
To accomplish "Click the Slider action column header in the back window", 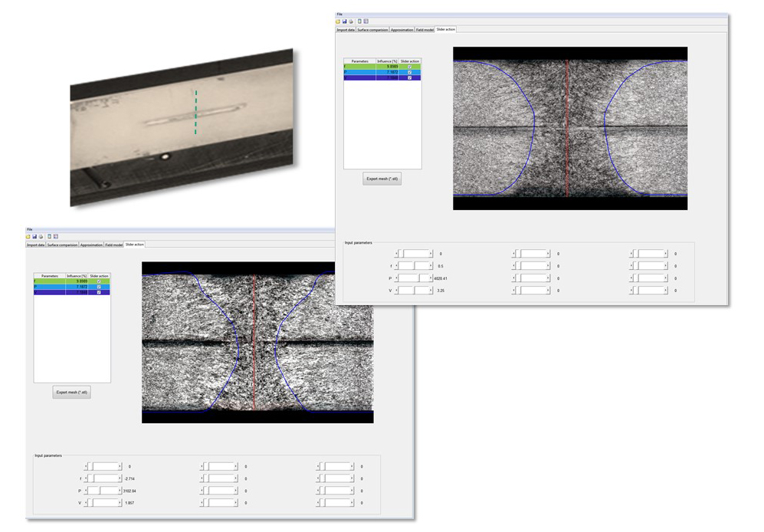I will [x=100, y=276].
